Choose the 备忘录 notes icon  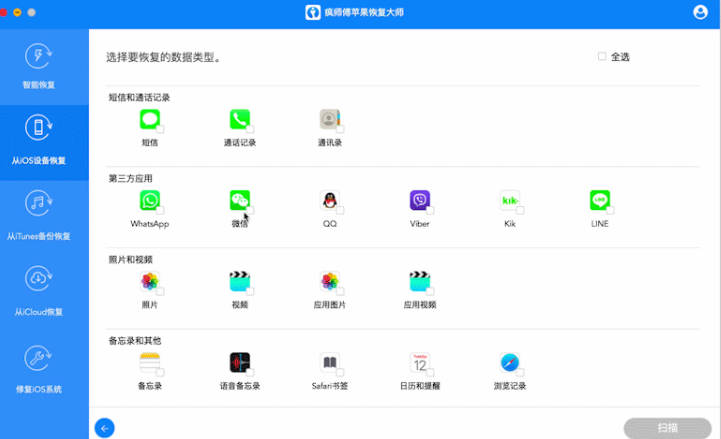tap(150, 363)
